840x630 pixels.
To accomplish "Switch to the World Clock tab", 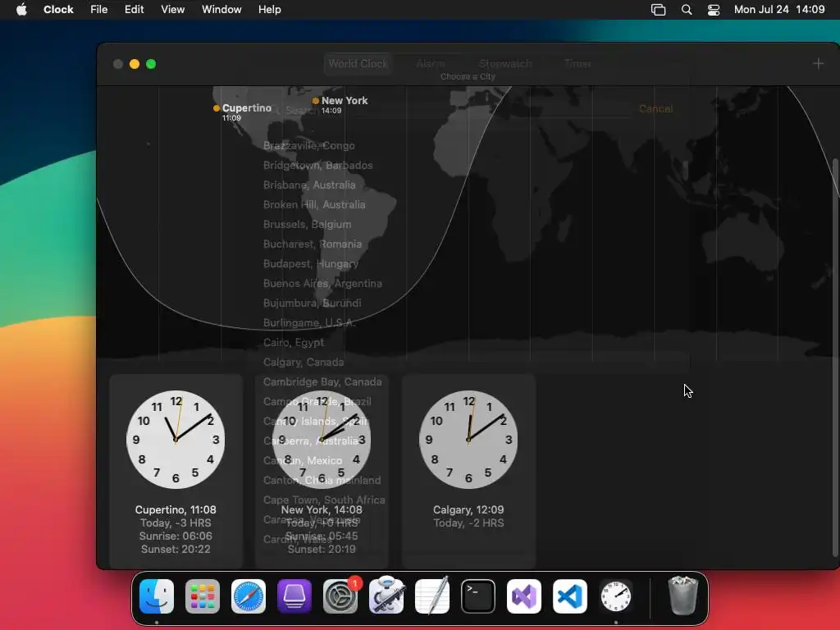I will tap(358, 64).
